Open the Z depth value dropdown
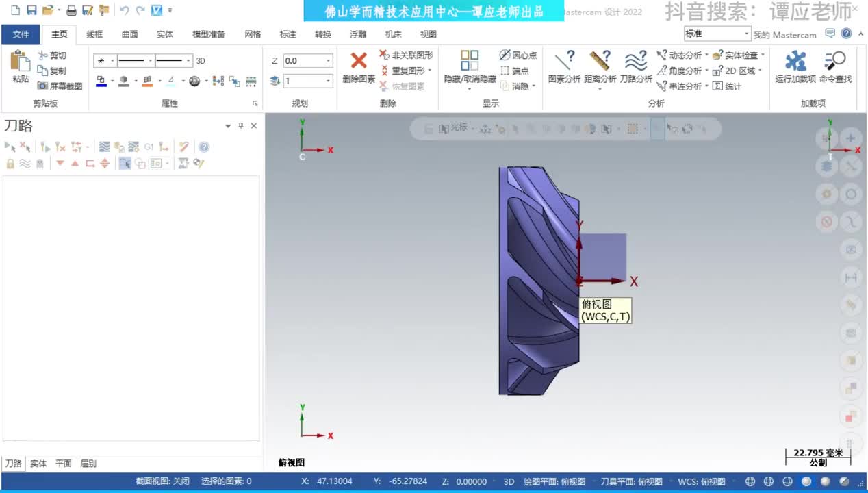The height and width of the screenshot is (493, 868). click(329, 61)
